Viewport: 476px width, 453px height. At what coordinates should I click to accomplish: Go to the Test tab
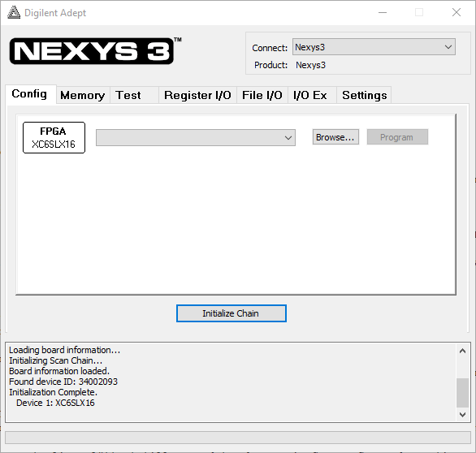134,95
